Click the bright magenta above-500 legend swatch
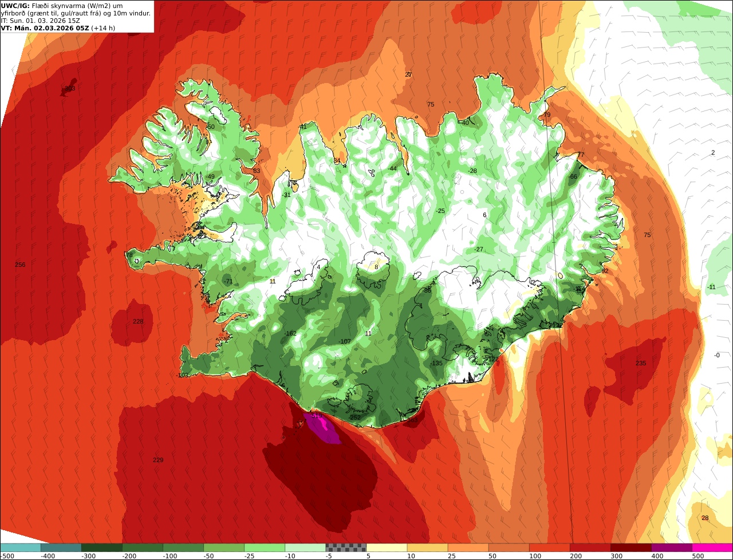Screen dimensions: 733x560 [x=712, y=547]
